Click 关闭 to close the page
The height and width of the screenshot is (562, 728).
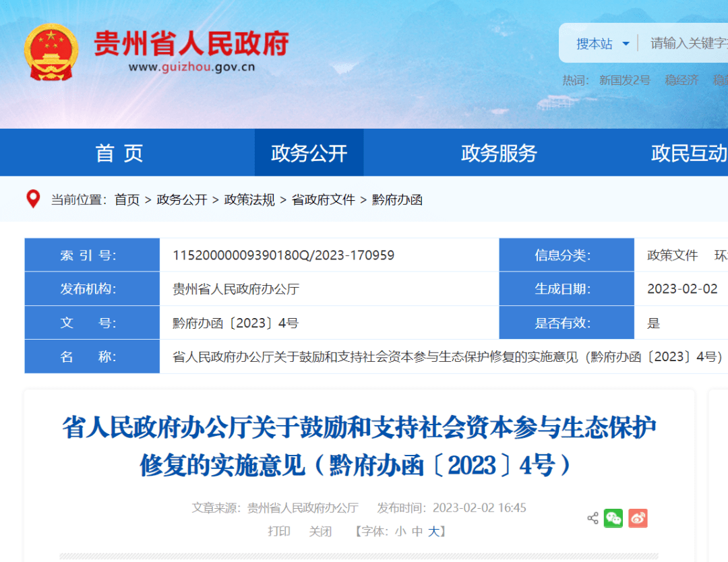(x=320, y=531)
